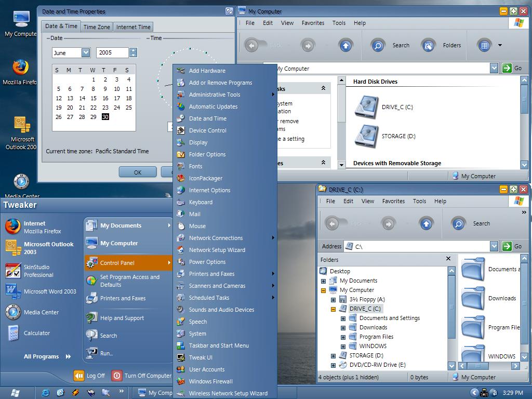Select Folder Options in Control Panel menu
This screenshot has height=399, width=532.
(x=207, y=154)
